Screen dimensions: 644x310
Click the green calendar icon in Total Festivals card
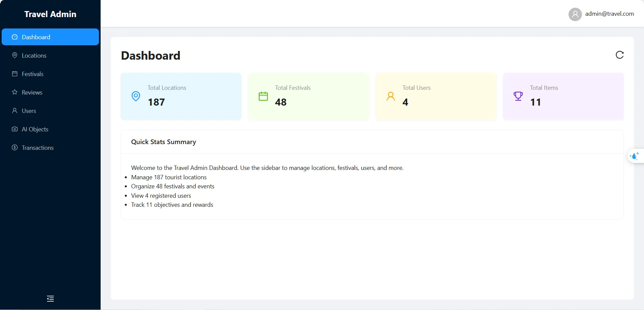[x=263, y=96]
